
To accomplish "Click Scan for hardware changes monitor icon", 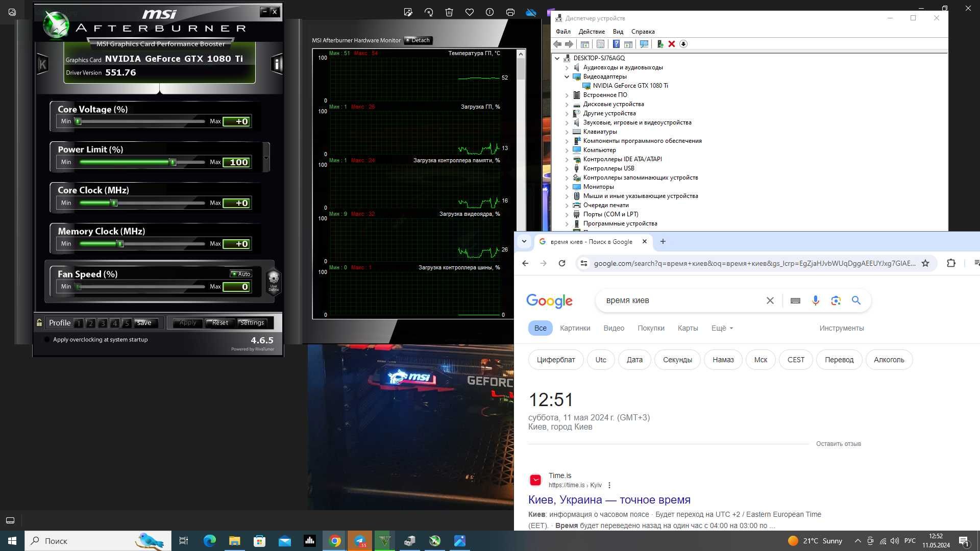I will 644,44.
